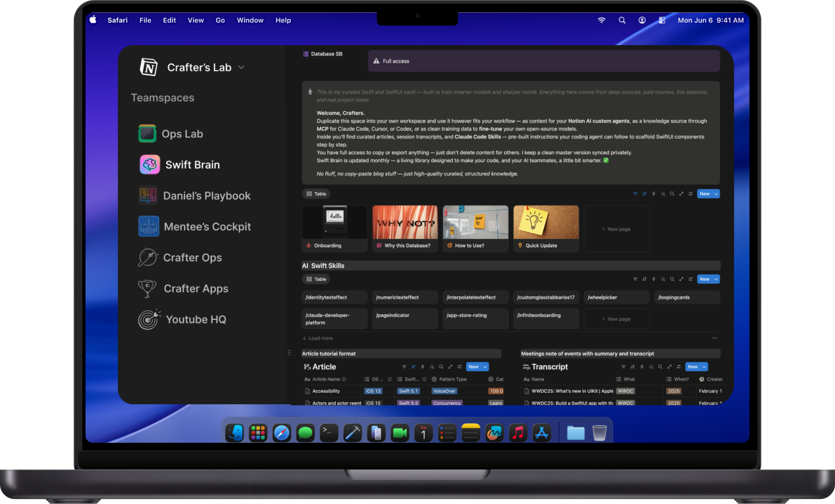Open Mentee's Cockpit teamspace
The image size is (835, 504).
coord(194,227)
